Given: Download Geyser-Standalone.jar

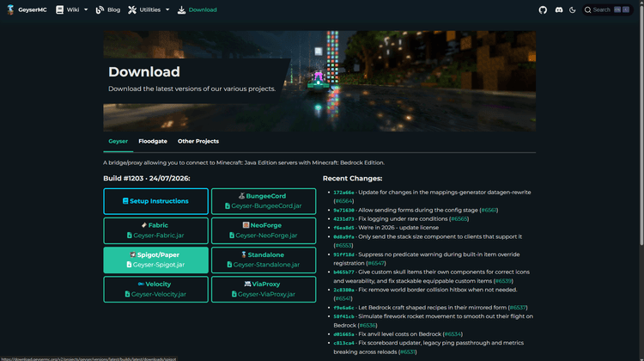Looking at the screenshot, I should (x=264, y=260).
